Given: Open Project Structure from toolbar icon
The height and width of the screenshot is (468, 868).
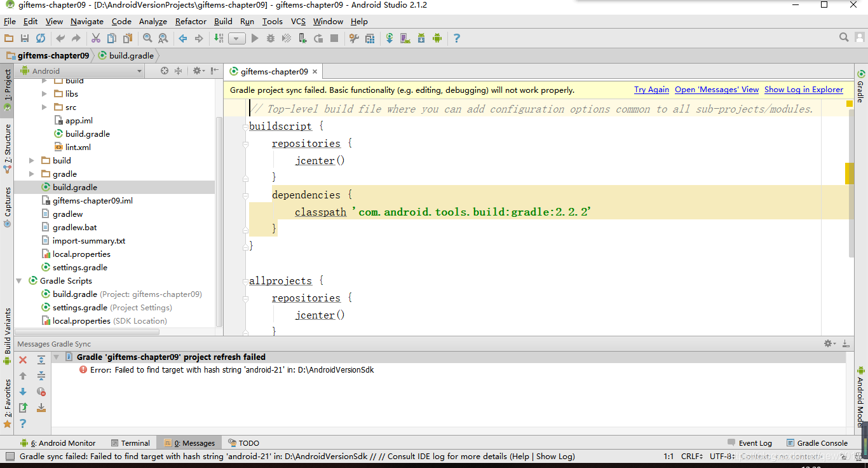Looking at the screenshot, I should click(x=370, y=38).
